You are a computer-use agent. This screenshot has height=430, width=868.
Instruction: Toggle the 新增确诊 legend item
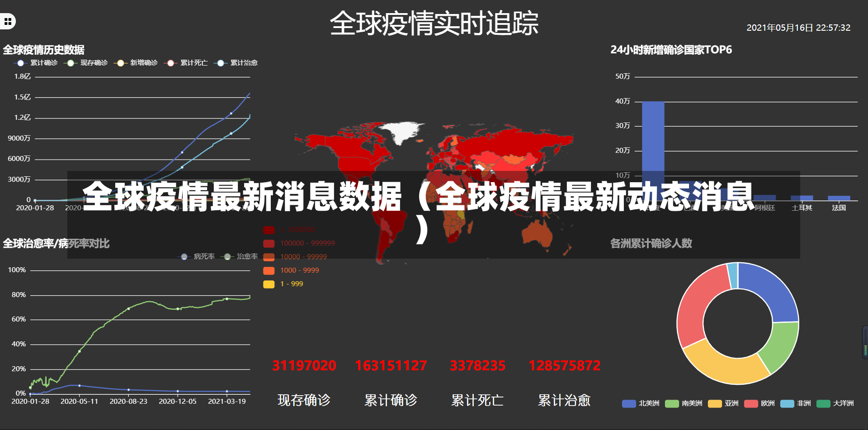pos(136,63)
